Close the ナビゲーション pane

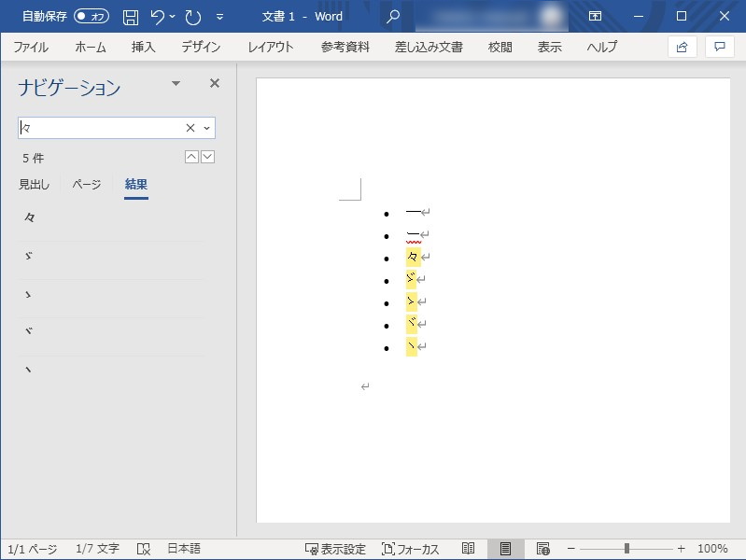pos(215,83)
